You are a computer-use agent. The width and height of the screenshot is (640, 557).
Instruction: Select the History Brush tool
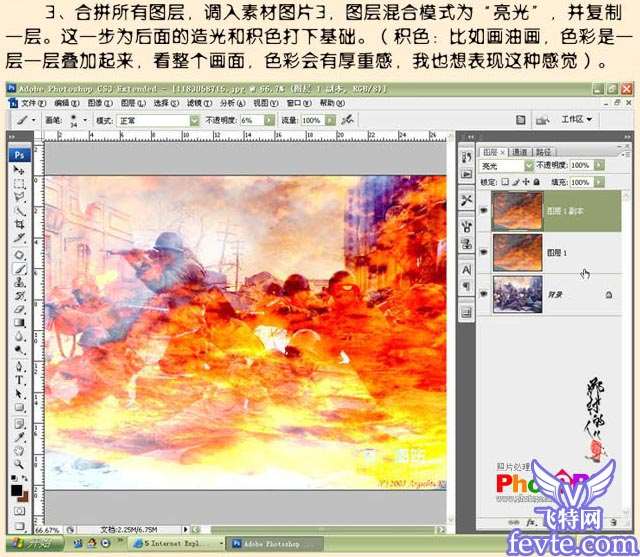(19, 296)
